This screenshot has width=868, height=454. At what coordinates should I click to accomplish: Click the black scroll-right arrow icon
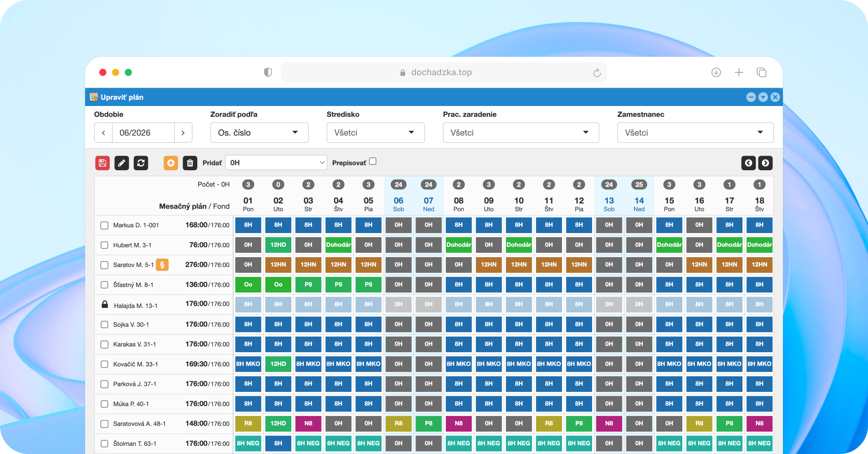click(766, 163)
